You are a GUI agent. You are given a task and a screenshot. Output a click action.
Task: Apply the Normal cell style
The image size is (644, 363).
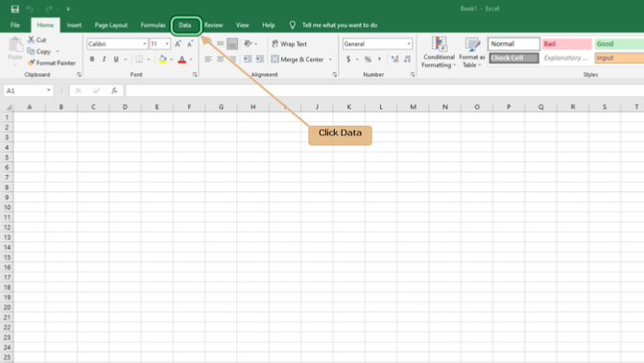point(513,43)
